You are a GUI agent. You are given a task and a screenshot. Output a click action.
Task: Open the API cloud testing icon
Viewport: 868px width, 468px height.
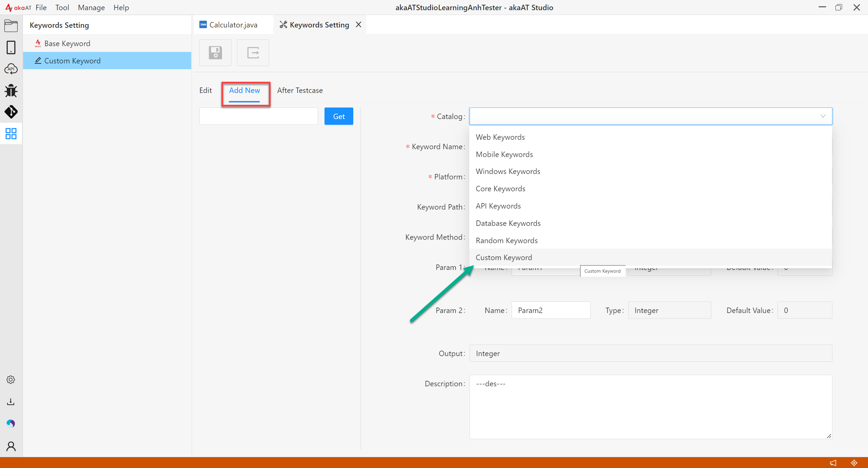coord(11,69)
